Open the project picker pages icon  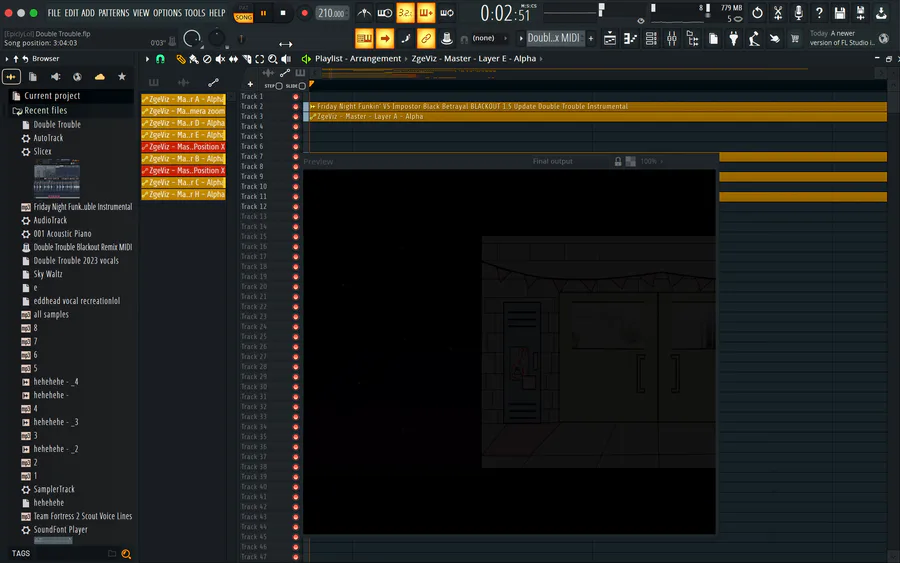713,38
